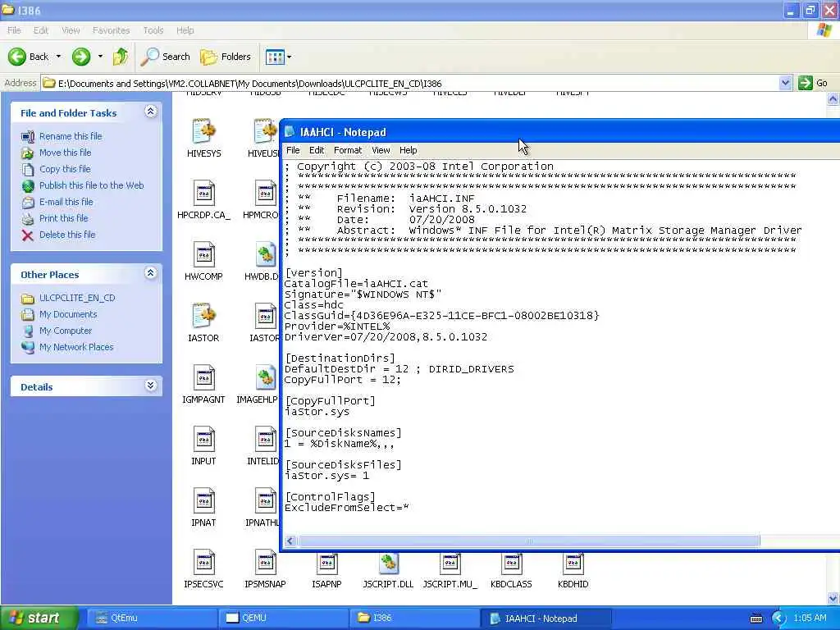Click Rename this file link
This screenshot has height=630, width=840.
tap(71, 136)
